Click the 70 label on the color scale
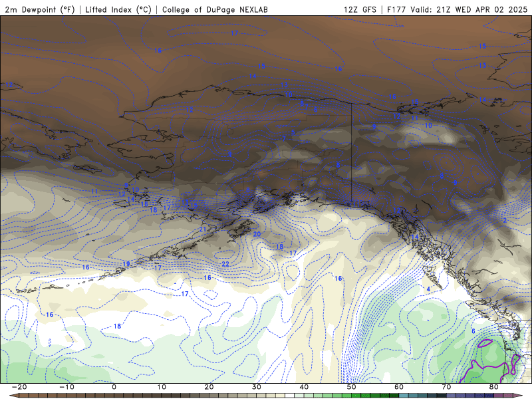 tap(446, 387)
